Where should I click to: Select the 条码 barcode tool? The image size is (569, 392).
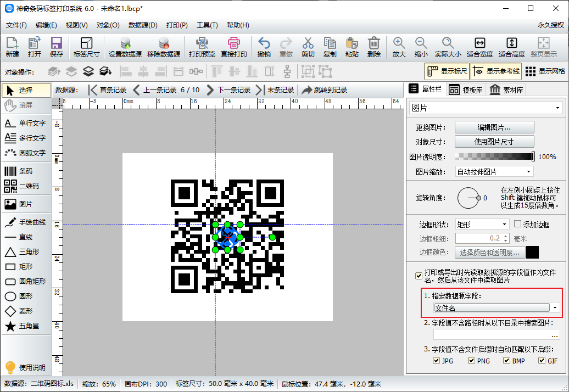(x=26, y=171)
